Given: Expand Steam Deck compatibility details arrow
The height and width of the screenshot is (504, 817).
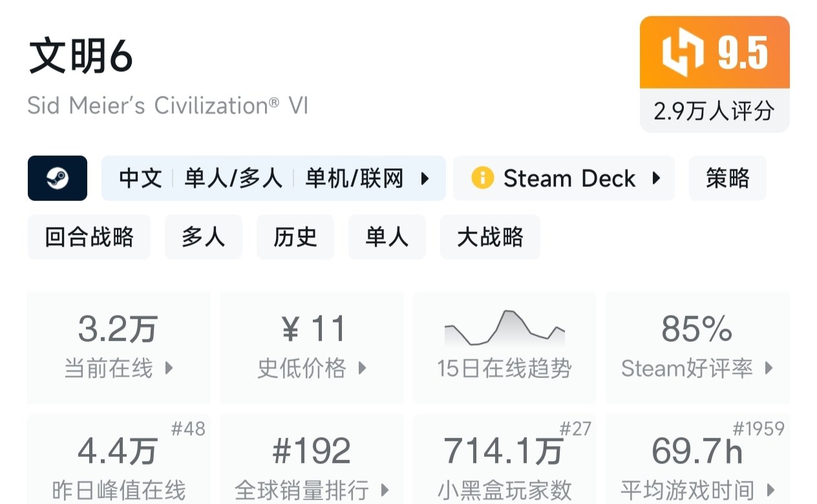Looking at the screenshot, I should click(x=656, y=178).
